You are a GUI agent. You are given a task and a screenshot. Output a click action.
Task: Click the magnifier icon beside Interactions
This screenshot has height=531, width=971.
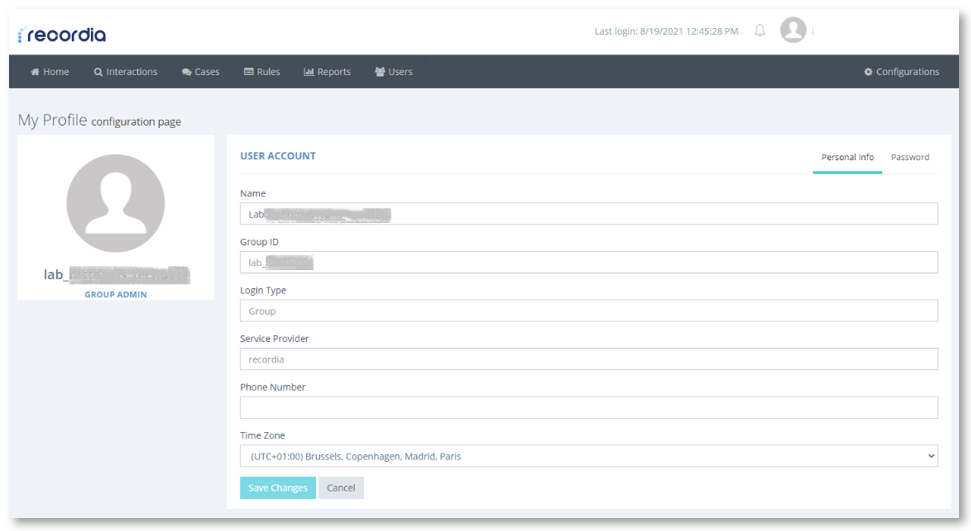tap(98, 72)
